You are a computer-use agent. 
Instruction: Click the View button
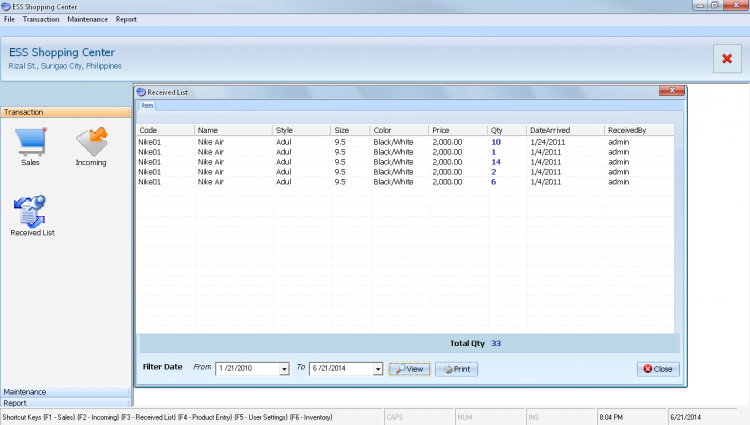click(409, 369)
